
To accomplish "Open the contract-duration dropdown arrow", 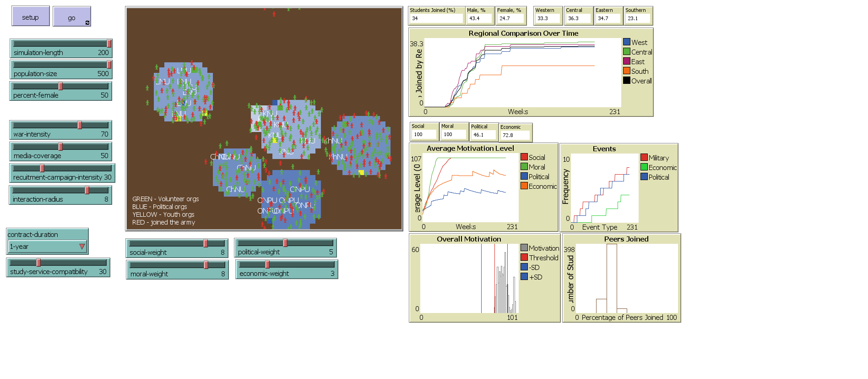I will pyautogui.click(x=82, y=247).
